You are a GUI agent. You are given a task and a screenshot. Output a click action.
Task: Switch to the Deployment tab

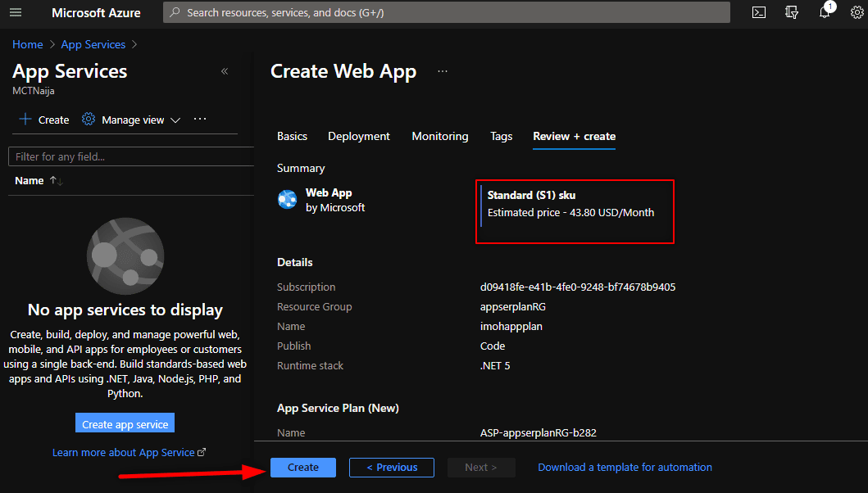pos(359,136)
